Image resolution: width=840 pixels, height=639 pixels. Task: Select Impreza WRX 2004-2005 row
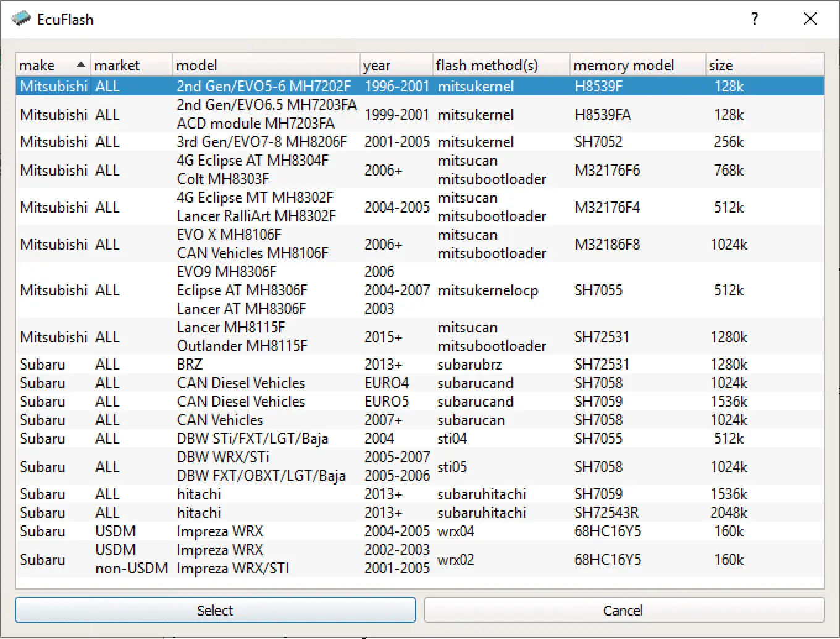[420, 531]
